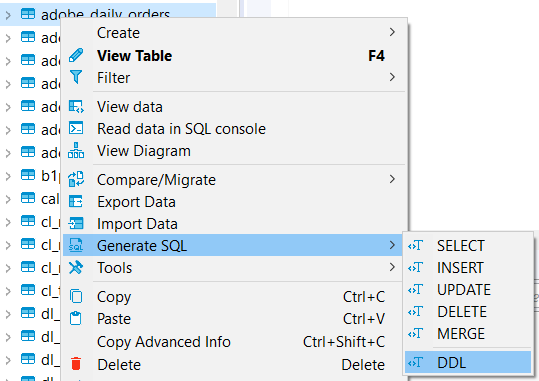Choose Read data in SQL console

tap(233, 129)
